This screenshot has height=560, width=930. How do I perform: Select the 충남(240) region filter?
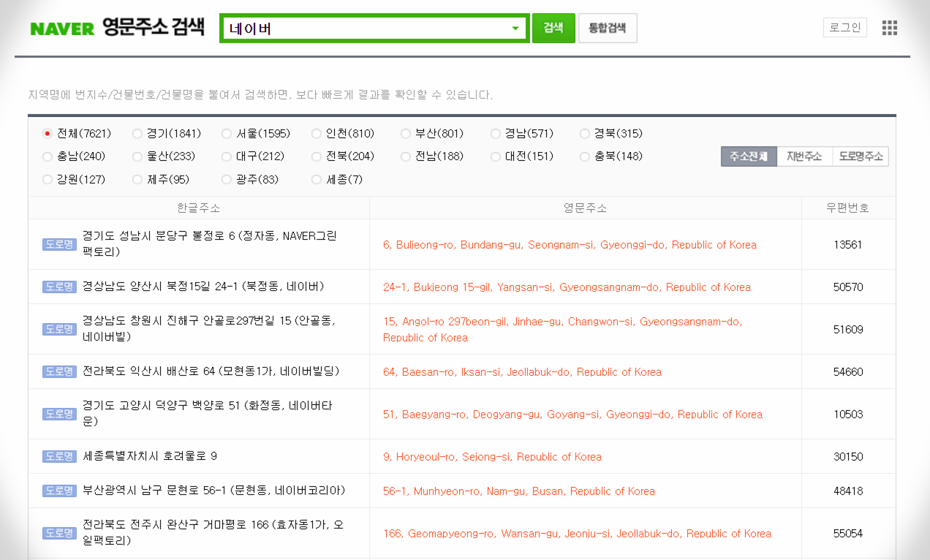tap(48, 156)
